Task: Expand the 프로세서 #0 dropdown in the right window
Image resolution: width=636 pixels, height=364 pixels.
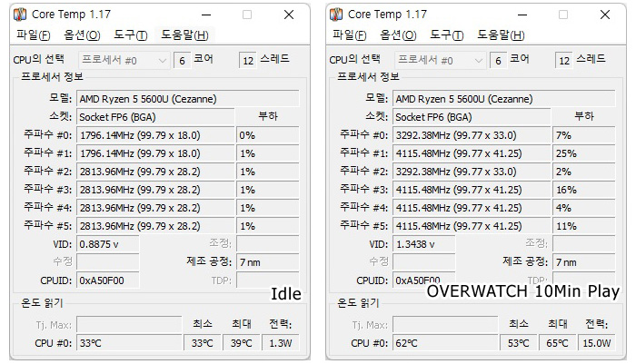Action: coord(445,60)
